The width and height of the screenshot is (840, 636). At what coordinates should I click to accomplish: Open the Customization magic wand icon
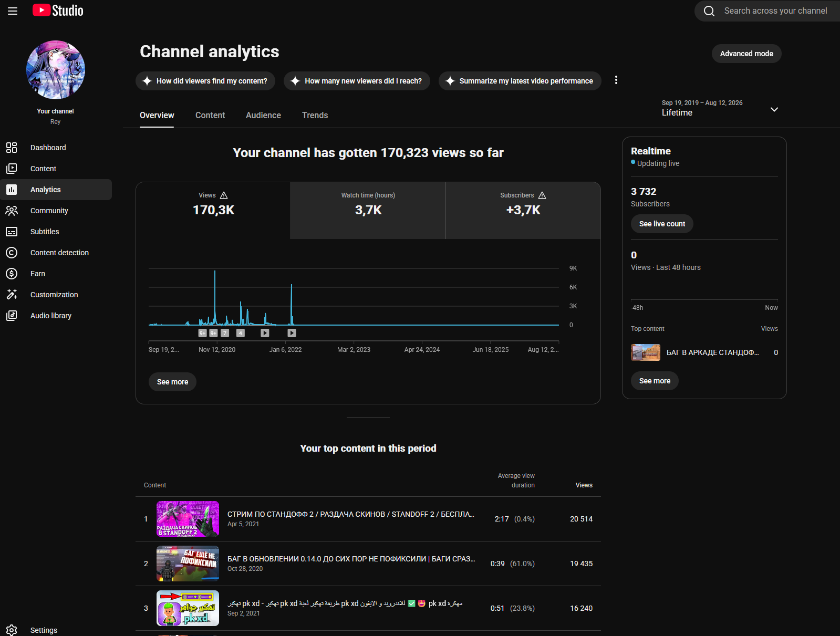click(12, 295)
